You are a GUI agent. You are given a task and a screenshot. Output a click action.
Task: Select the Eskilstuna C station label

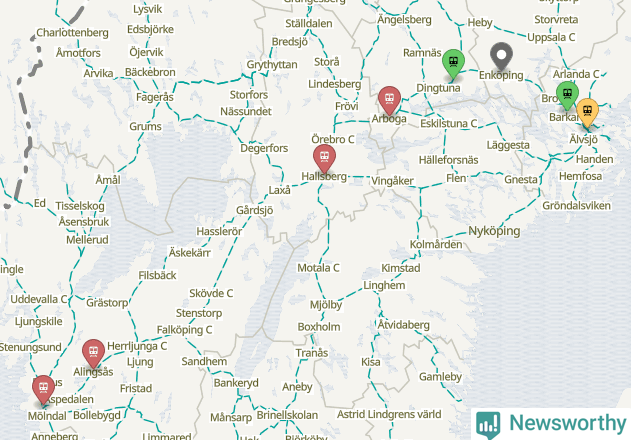(x=449, y=123)
